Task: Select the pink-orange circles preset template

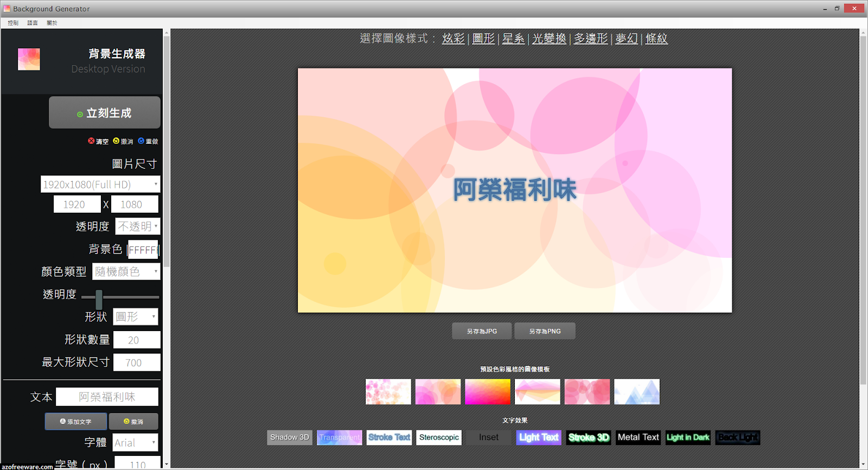Action: [x=438, y=392]
